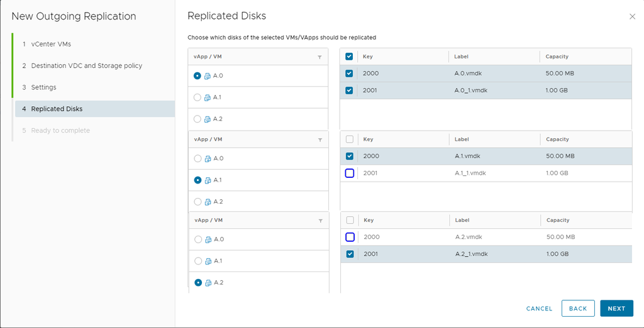
Task: Check the A.1_1.vmdk disk checkbox
Action: [x=350, y=173]
